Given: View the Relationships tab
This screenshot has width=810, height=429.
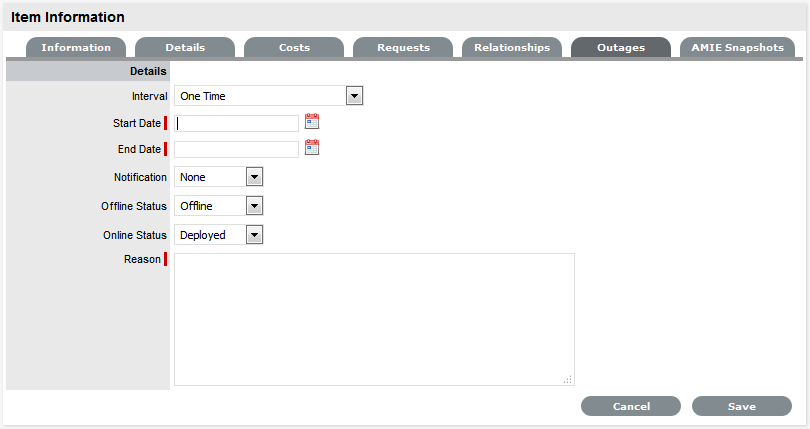Looking at the screenshot, I should 512,48.
